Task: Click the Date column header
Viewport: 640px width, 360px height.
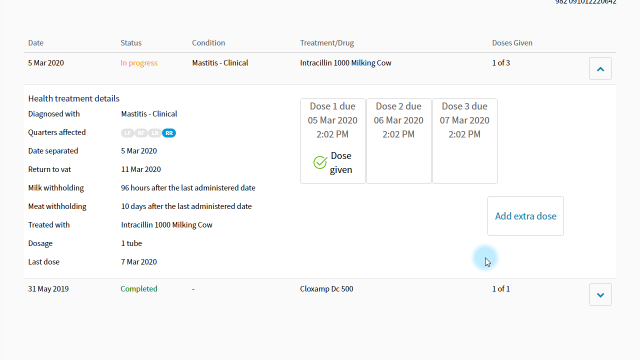Action: (x=36, y=43)
